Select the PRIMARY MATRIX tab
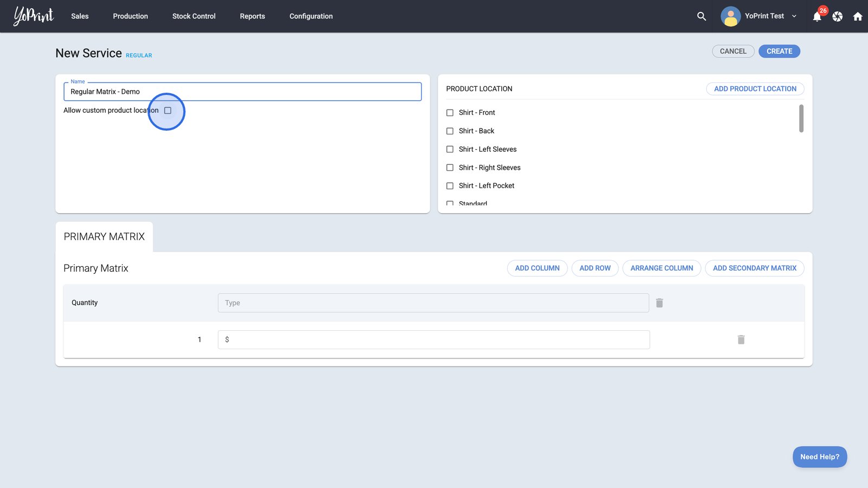This screenshot has height=488, width=868. coord(104,237)
